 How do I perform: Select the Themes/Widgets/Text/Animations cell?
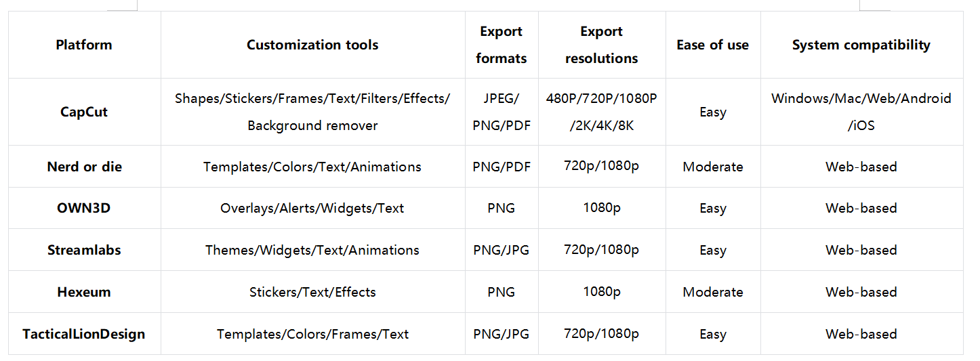pyautogui.click(x=312, y=250)
